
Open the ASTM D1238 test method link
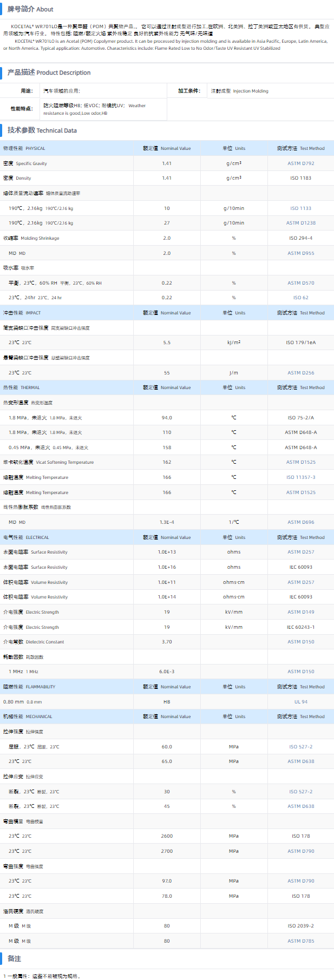(x=300, y=223)
